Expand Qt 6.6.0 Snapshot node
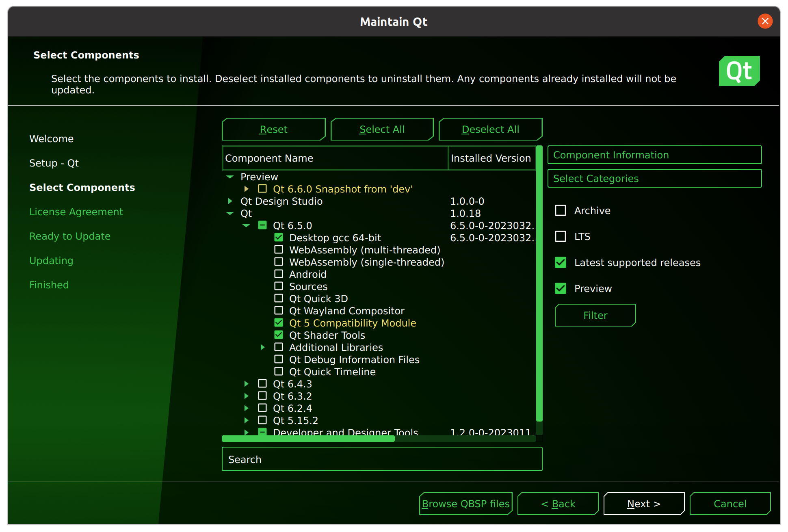 coord(246,189)
